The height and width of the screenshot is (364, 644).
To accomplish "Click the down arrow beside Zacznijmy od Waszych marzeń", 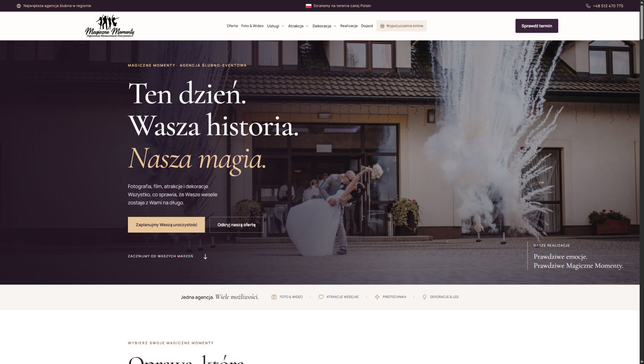I will click(x=205, y=257).
